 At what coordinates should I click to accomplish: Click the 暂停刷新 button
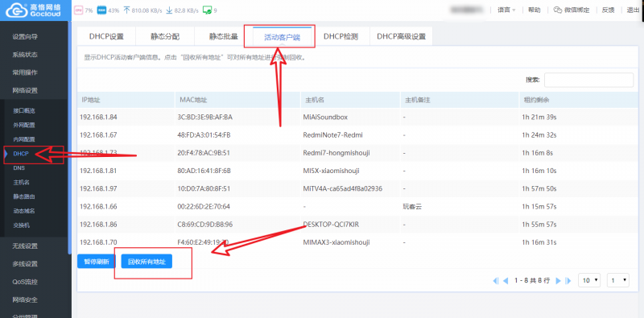[97, 262]
